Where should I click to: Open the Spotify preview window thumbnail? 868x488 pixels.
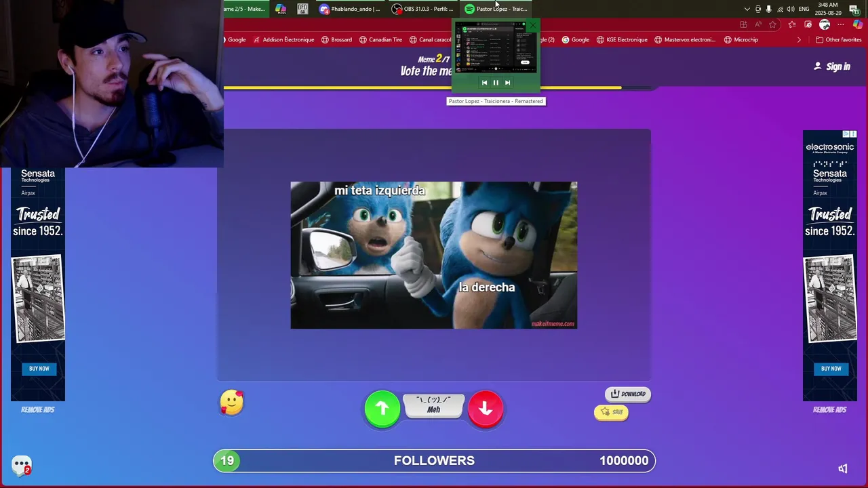pyautogui.click(x=496, y=47)
